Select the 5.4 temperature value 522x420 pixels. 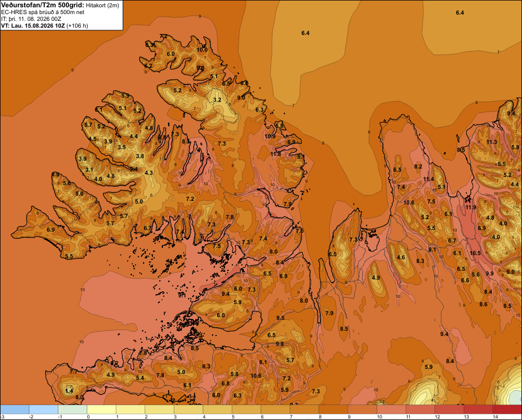[x=140, y=378]
